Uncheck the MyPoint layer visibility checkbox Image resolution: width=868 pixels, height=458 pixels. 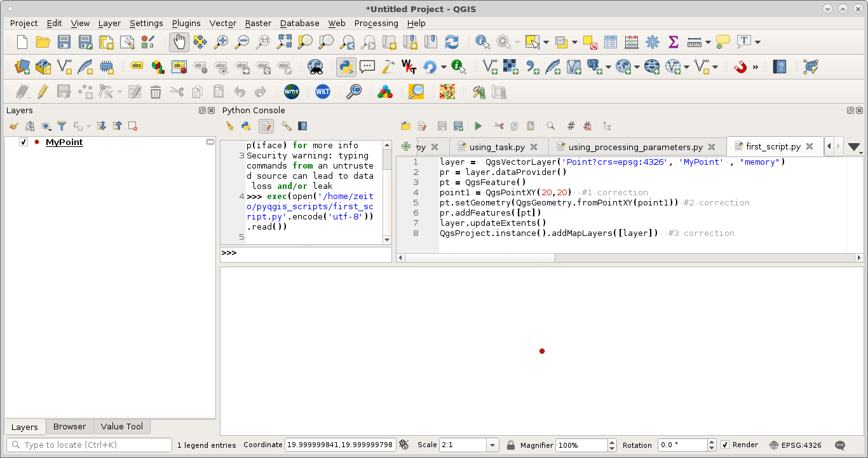(x=24, y=142)
